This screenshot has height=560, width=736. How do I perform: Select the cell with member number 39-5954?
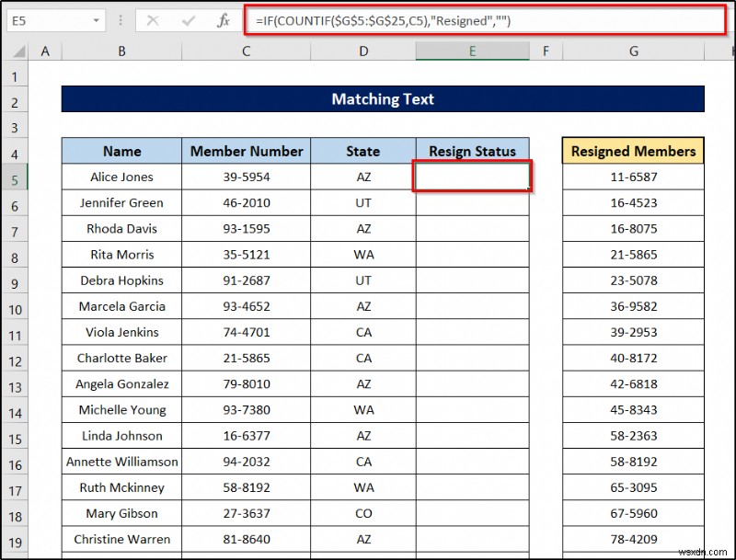[x=246, y=177]
